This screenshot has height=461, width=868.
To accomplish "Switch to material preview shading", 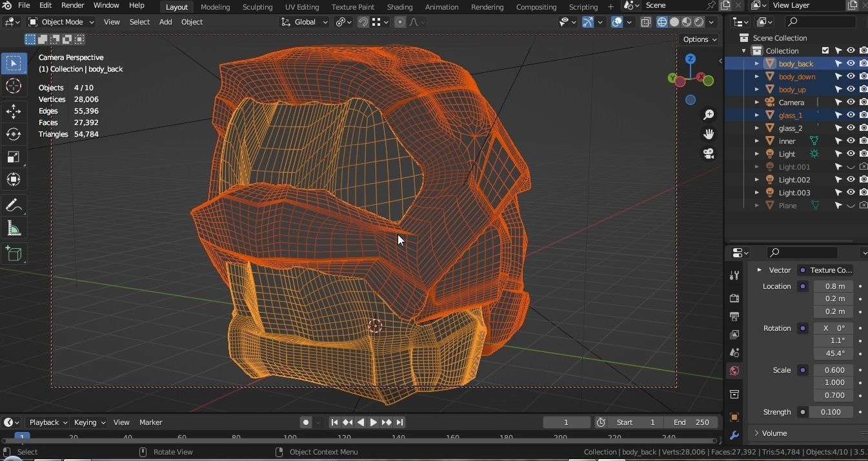I will (687, 22).
